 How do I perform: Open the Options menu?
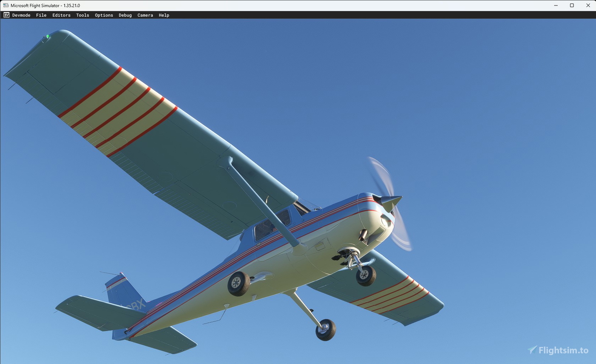(104, 15)
